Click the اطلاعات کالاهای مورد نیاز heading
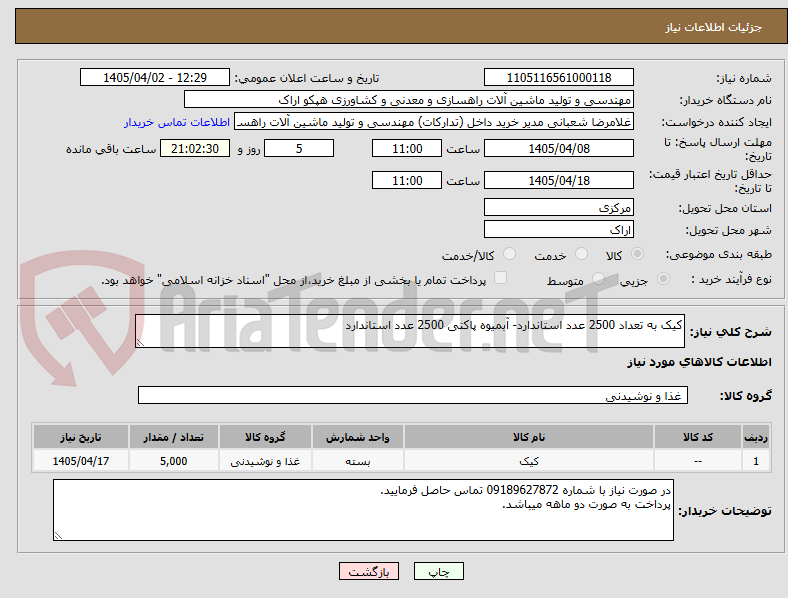 (699, 362)
